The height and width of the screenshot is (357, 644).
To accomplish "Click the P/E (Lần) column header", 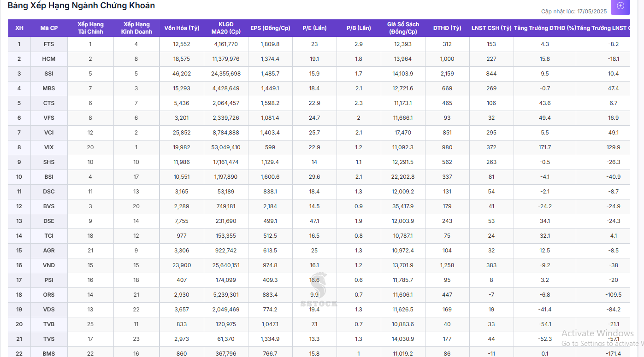I will (314, 28).
